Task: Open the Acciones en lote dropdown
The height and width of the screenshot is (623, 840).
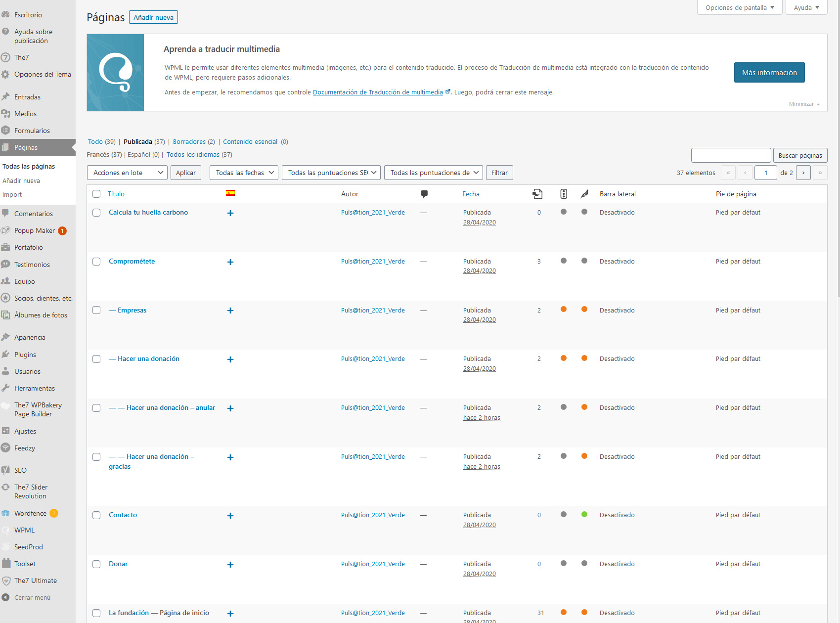Action: (x=127, y=173)
